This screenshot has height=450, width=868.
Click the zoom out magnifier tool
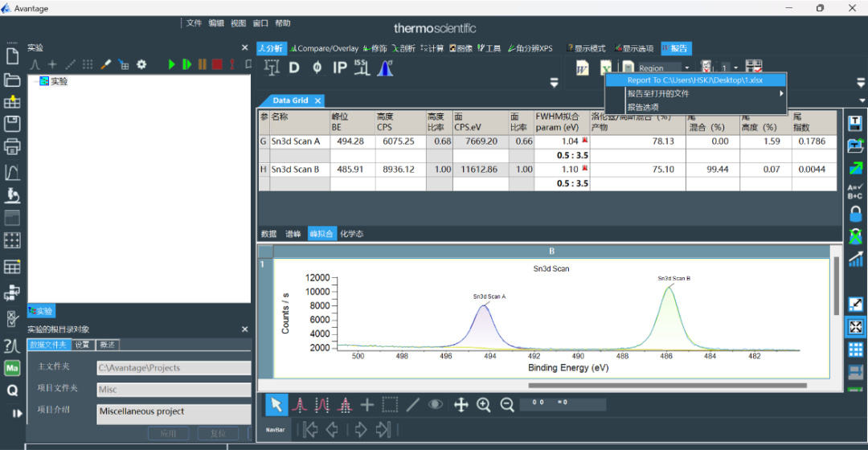(507, 405)
